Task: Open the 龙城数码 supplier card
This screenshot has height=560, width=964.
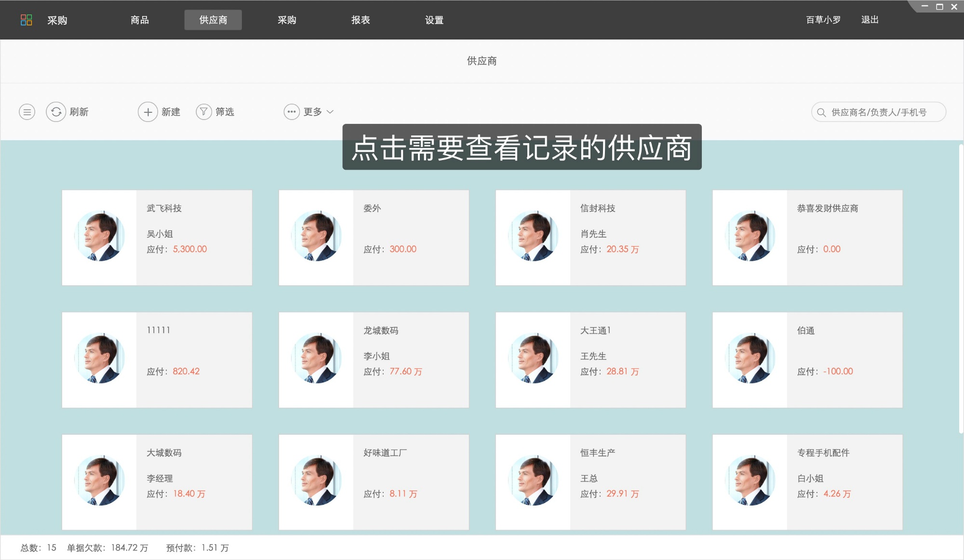Action: pyautogui.click(x=374, y=360)
